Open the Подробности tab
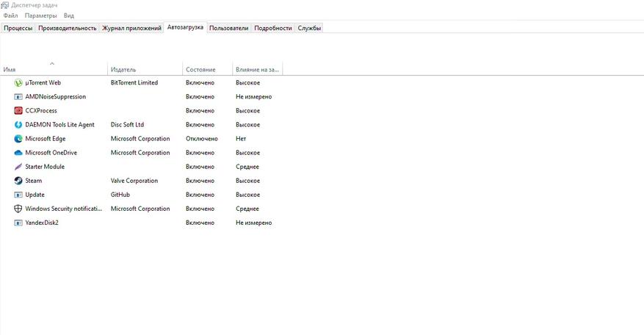This screenshot has width=644, height=335. coord(273,28)
